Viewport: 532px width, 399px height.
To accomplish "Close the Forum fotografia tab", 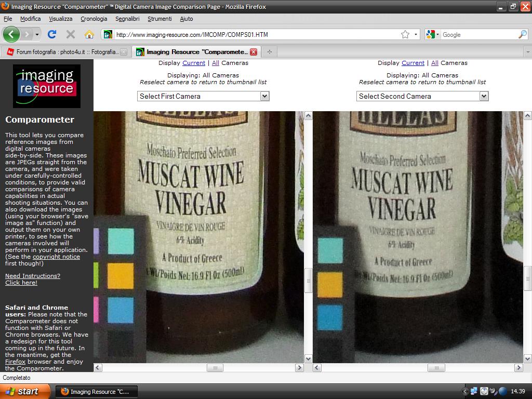I will click(124, 52).
